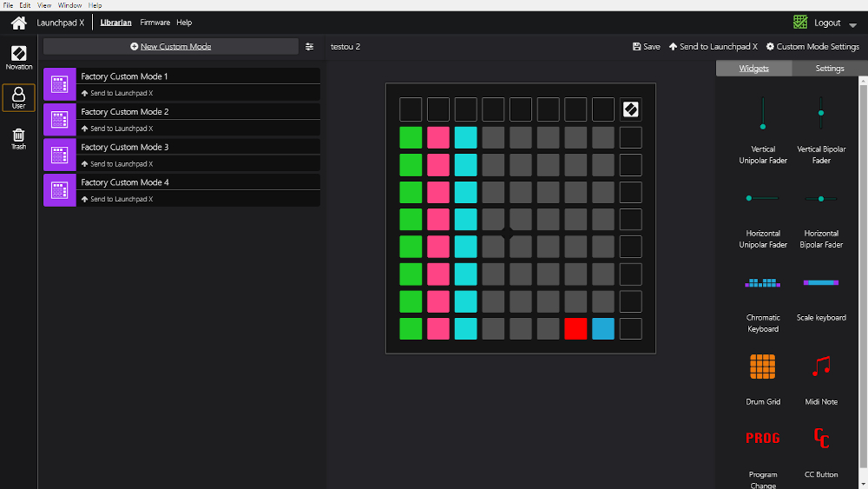Screen dimensions: 868x489
Task: Select the Program Change widget
Action: 763,459
